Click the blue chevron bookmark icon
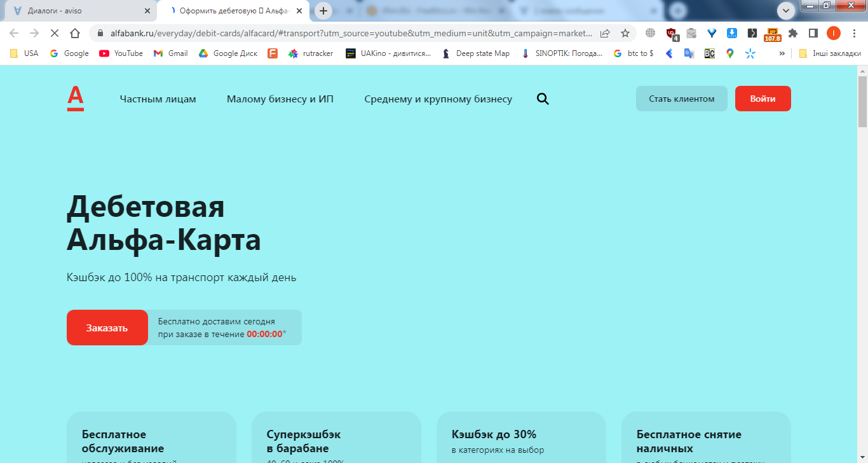Image resolution: width=868 pixels, height=463 pixels. [x=668, y=53]
